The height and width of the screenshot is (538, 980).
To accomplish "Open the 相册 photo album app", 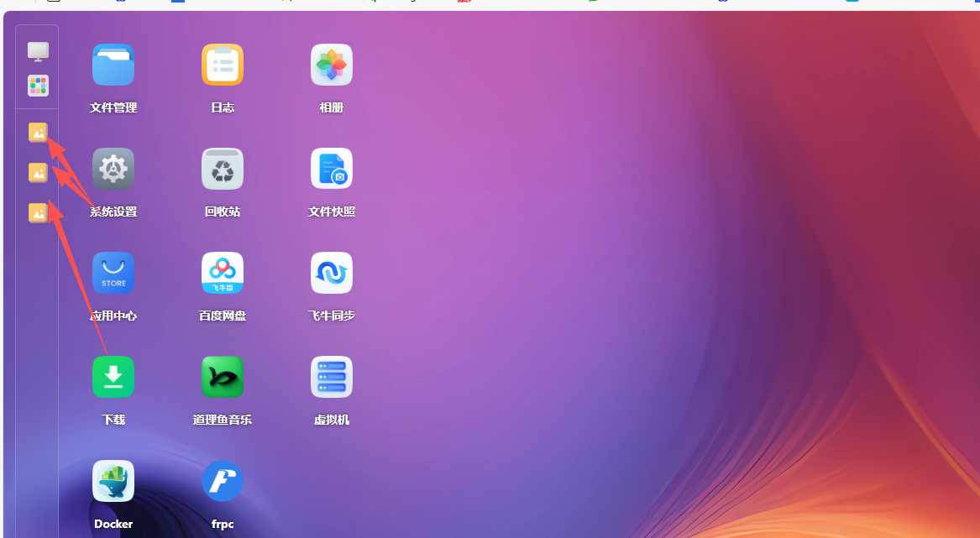I will (331, 65).
